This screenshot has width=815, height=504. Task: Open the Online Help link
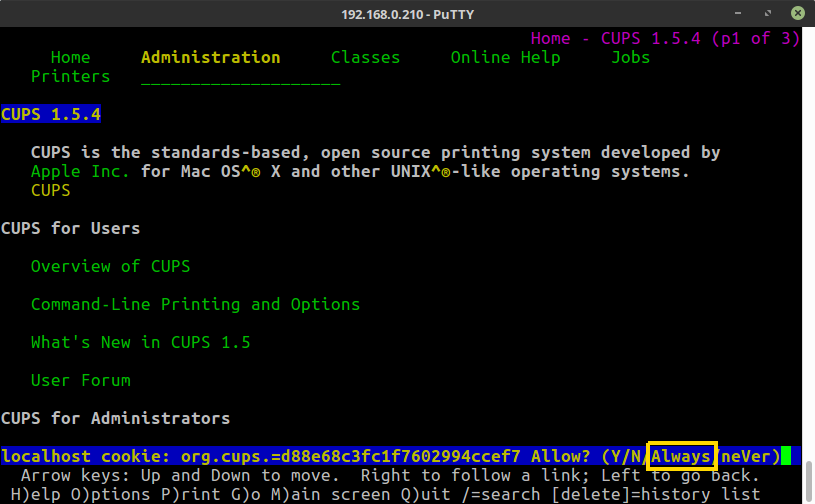(x=505, y=57)
